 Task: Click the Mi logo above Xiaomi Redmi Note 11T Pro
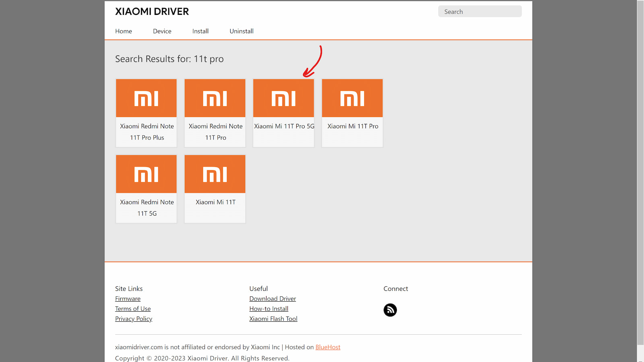[x=215, y=98]
